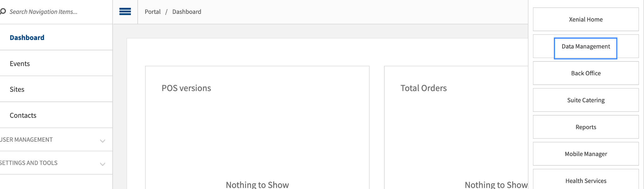Open Xenial Home from the app list
This screenshot has height=189, width=644.
click(x=586, y=20)
